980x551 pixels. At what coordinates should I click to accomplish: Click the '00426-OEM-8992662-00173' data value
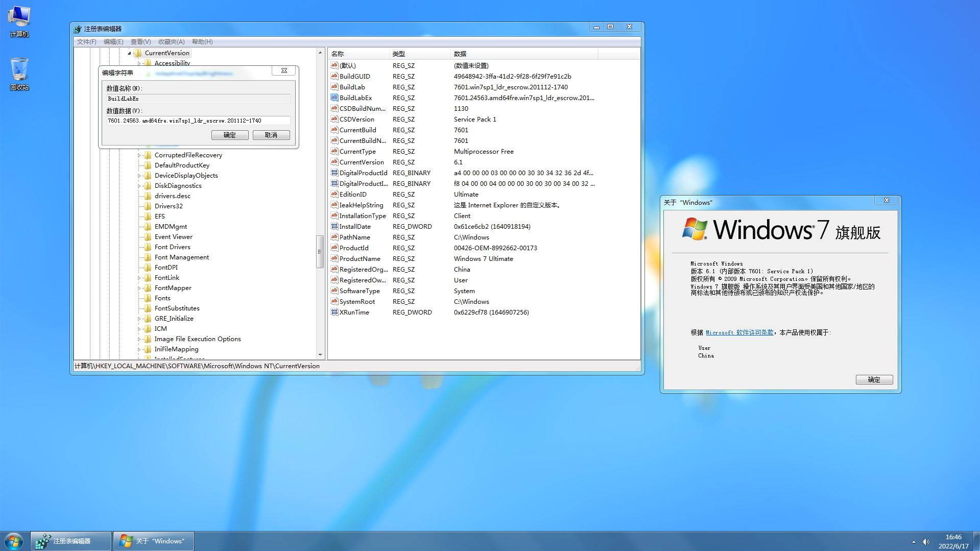coord(495,248)
